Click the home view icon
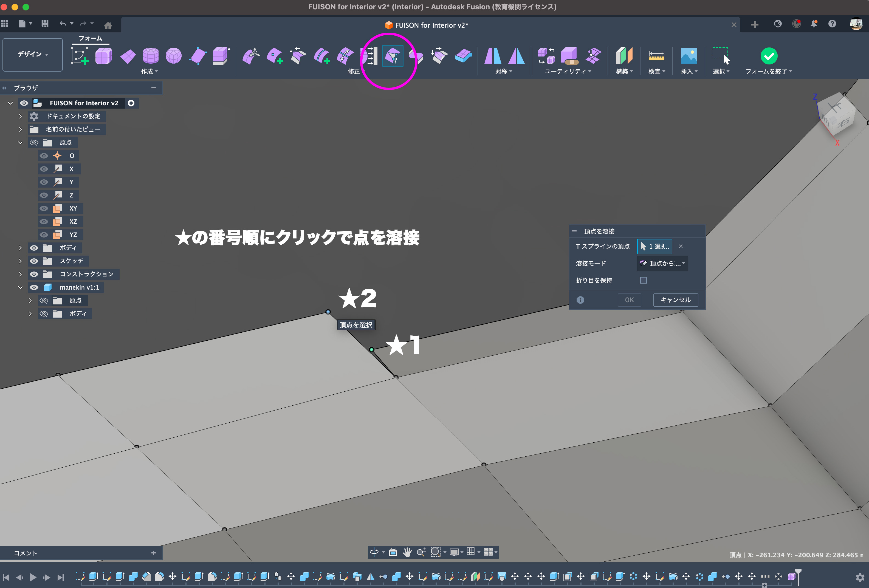869x588 pixels. point(108,26)
